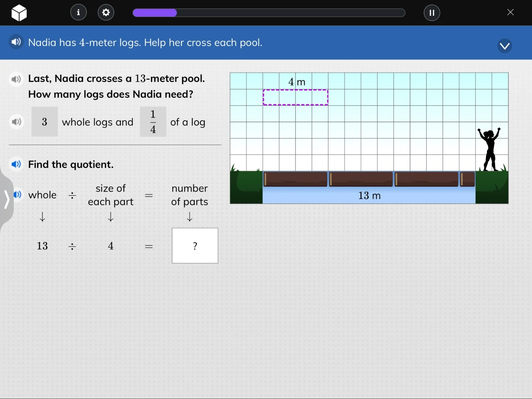Play audio for the banner instruction
This screenshot has width=532, height=399.
tap(16, 42)
